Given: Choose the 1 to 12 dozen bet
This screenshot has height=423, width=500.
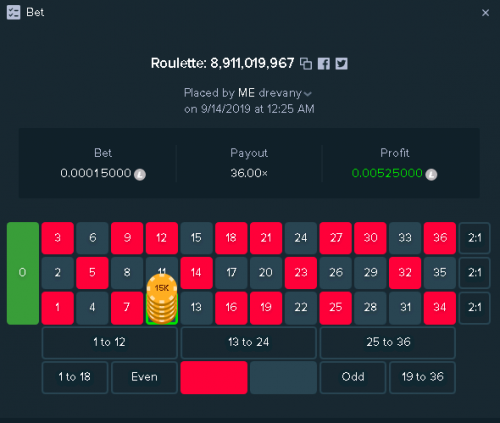Looking at the screenshot, I should (109, 342).
